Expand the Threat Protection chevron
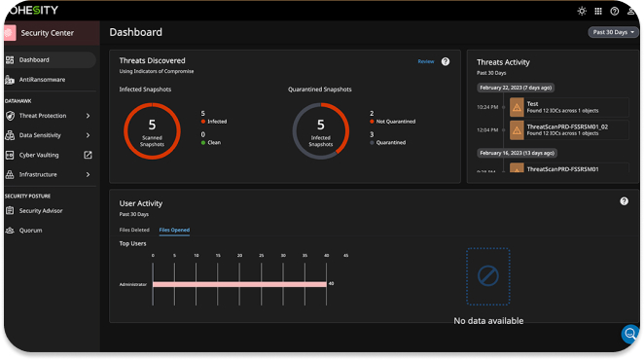This screenshot has height=360, width=644. pos(88,116)
